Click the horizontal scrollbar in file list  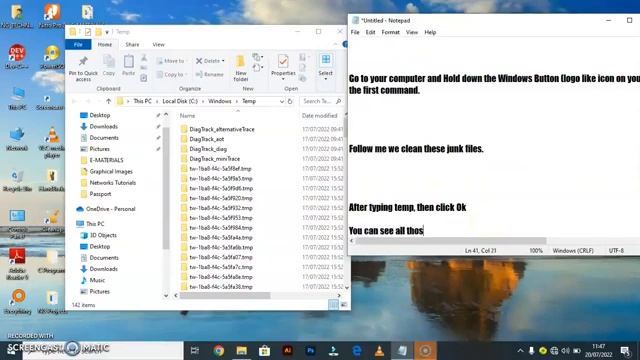pyautogui.click(x=225, y=296)
